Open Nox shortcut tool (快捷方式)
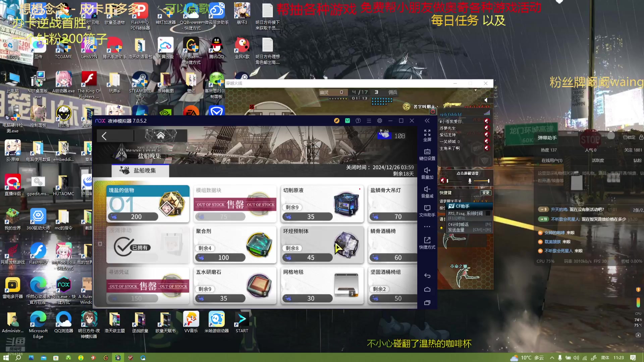644x362 pixels. coord(427,243)
